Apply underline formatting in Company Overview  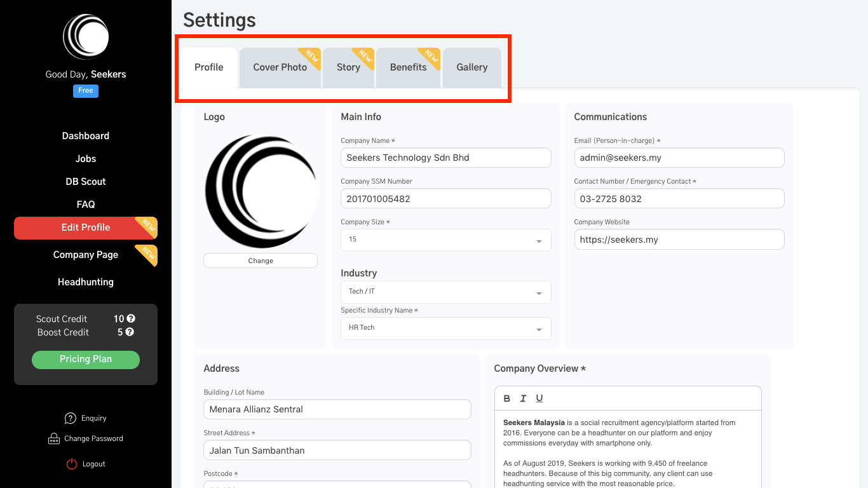click(x=539, y=398)
